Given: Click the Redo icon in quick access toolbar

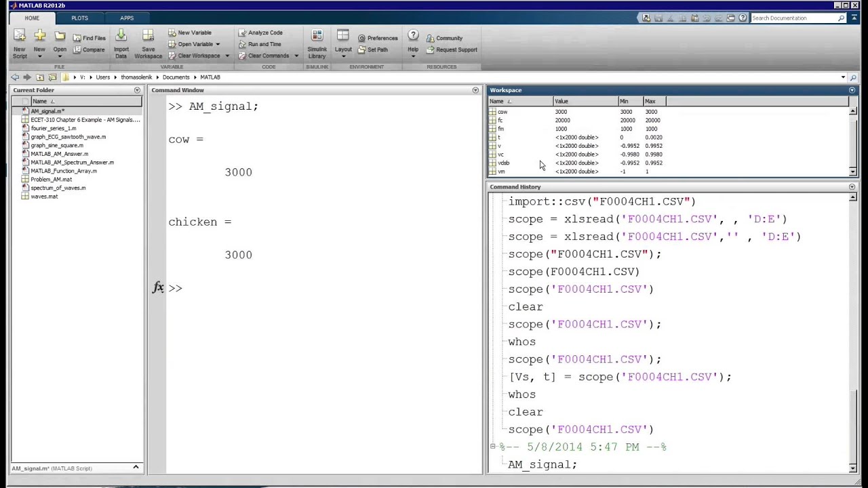Looking at the screenshot, I should [719, 18].
